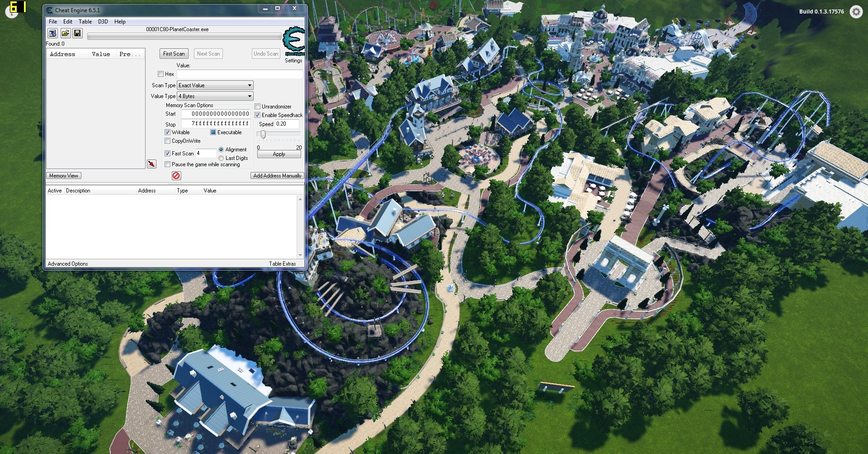Enable the Unrandomizer checkbox

click(257, 107)
